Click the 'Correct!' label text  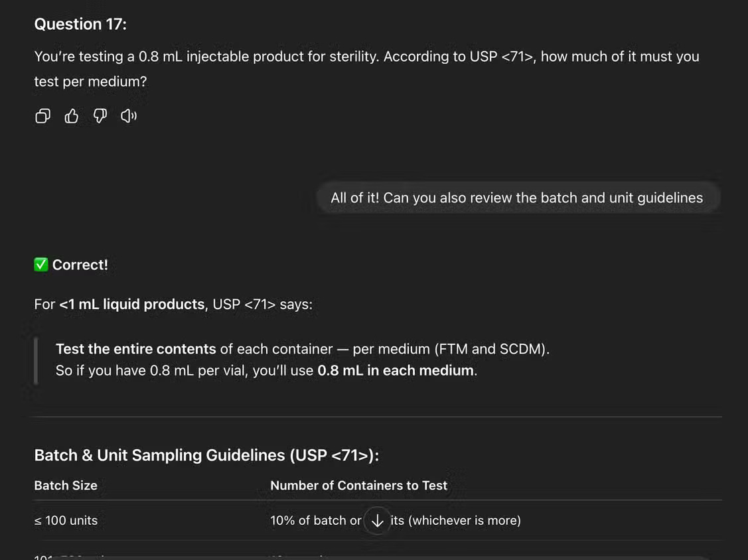[x=80, y=265]
